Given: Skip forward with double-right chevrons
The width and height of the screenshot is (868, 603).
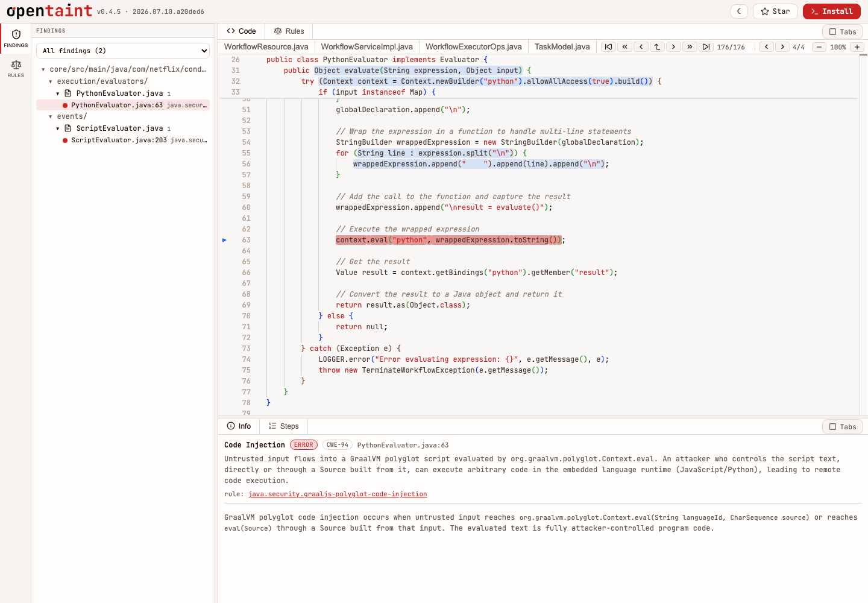Looking at the screenshot, I should click(690, 46).
